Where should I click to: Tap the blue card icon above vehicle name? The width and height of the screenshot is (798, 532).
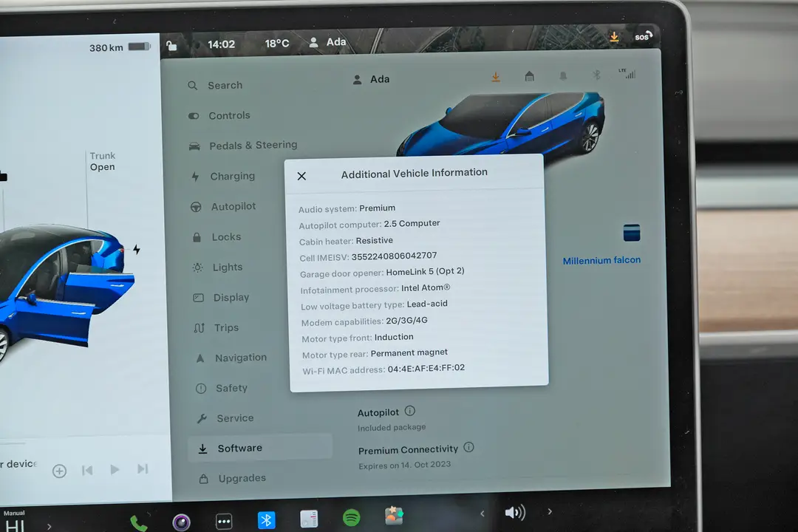632,233
